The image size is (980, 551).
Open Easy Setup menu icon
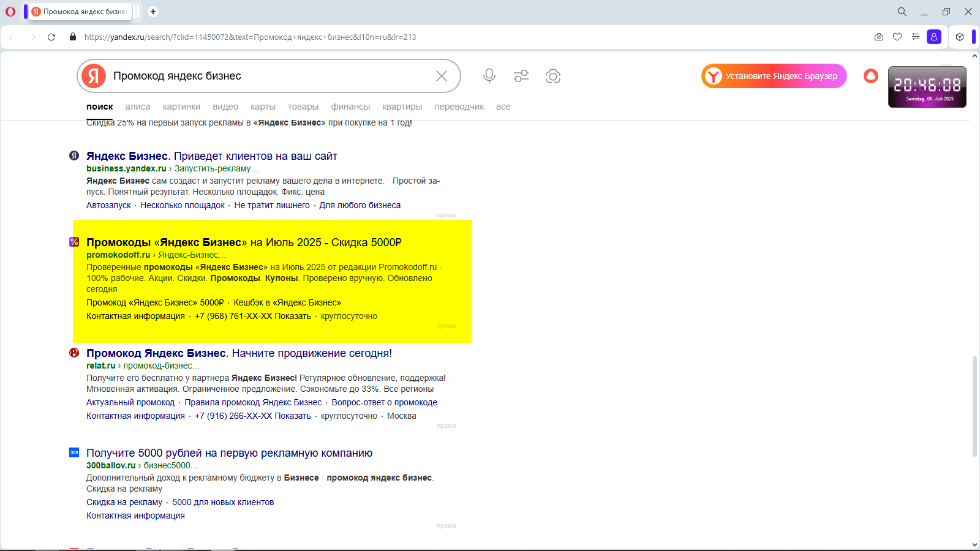[916, 37]
